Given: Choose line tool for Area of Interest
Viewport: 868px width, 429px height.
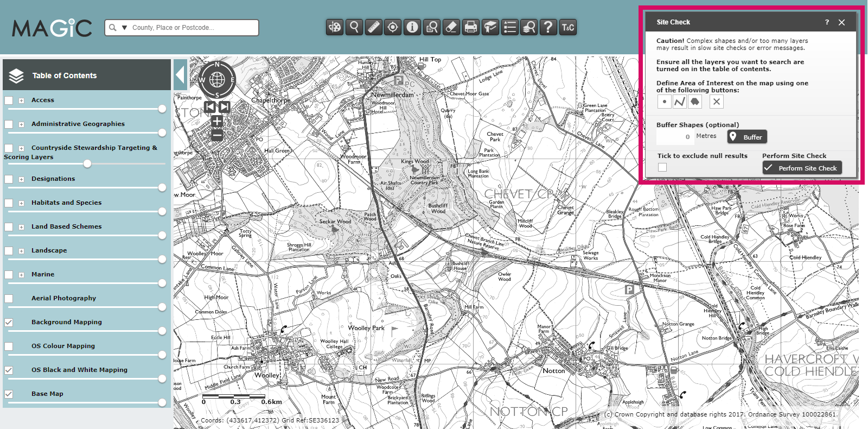Looking at the screenshot, I should pos(680,102).
